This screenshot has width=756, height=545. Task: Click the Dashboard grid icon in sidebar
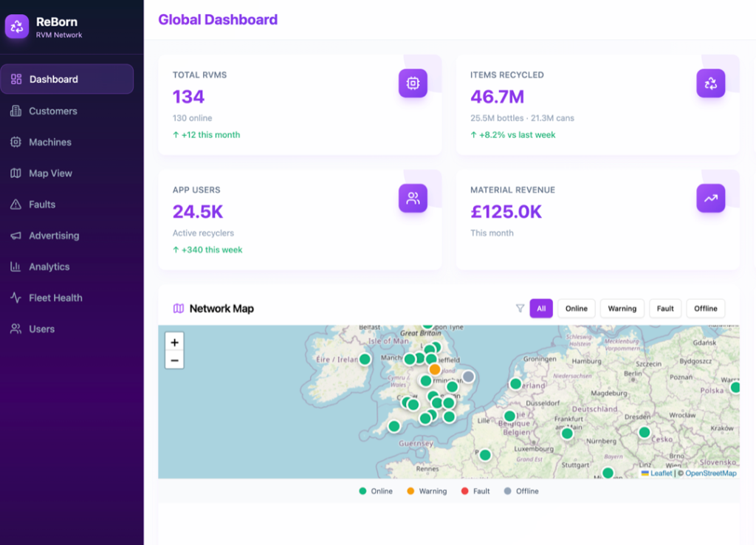pyautogui.click(x=16, y=79)
